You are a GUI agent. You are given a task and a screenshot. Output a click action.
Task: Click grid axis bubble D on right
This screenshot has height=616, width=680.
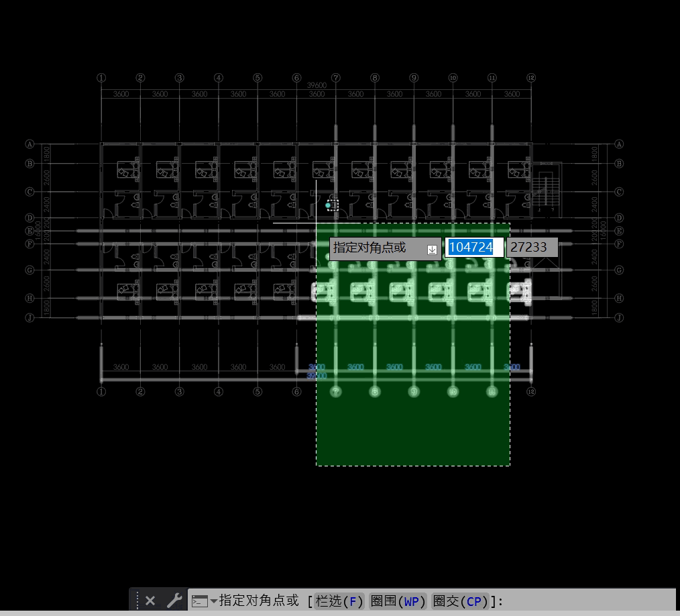619,217
